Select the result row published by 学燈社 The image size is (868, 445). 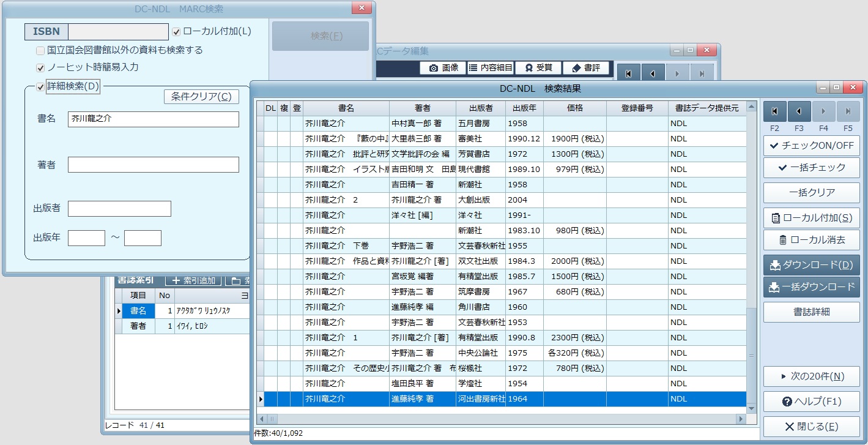(502, 384)
